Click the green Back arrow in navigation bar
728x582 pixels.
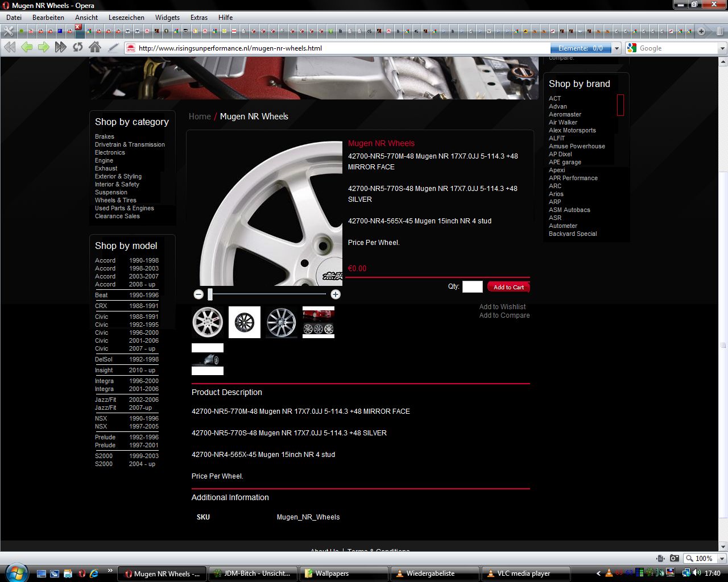click(27, 48)
